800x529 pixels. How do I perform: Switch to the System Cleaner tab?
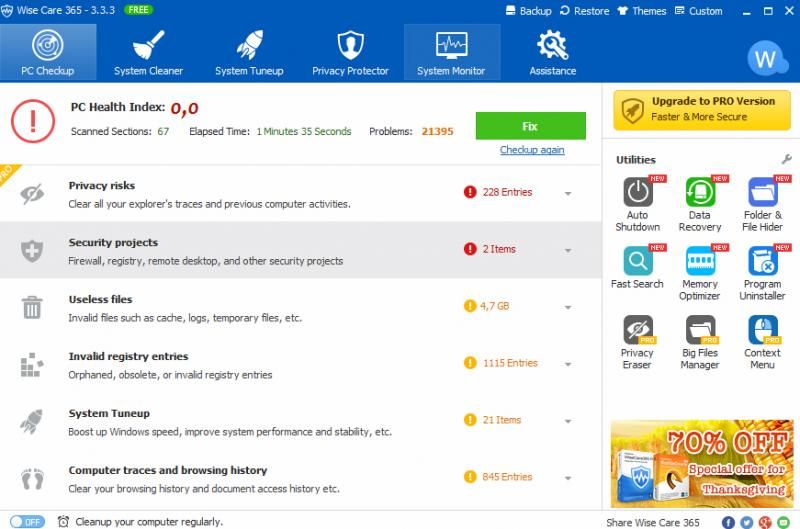click(148, 52)
